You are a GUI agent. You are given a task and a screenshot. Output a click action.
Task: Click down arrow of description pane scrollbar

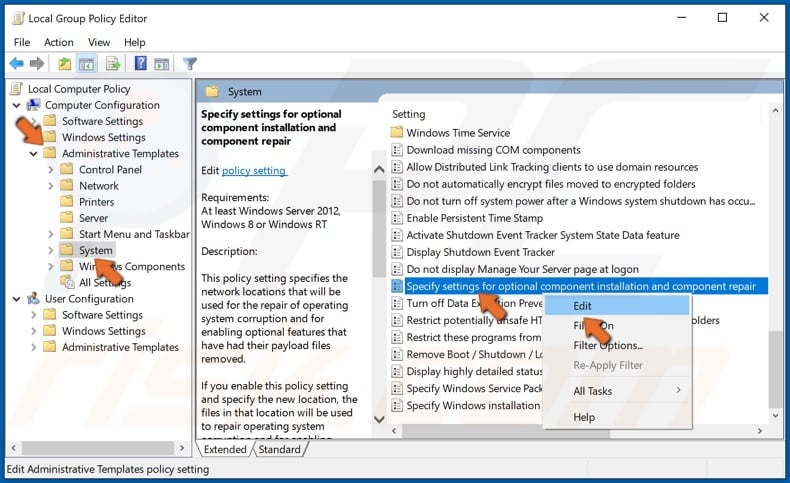[379, 419]
